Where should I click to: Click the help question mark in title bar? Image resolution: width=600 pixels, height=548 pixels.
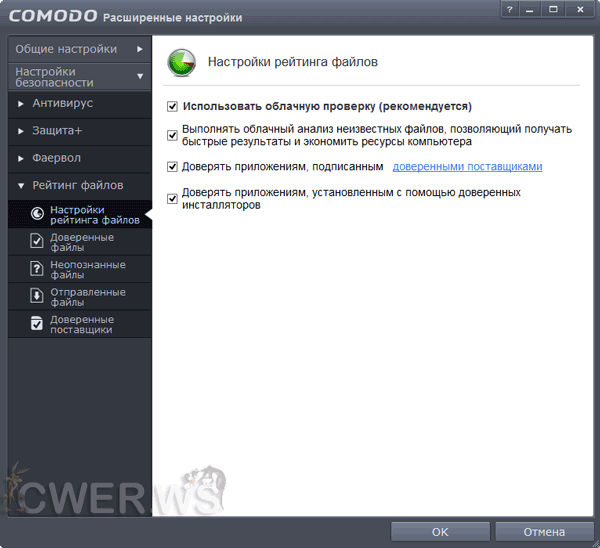pyautogui.click(x=510, y=11)
